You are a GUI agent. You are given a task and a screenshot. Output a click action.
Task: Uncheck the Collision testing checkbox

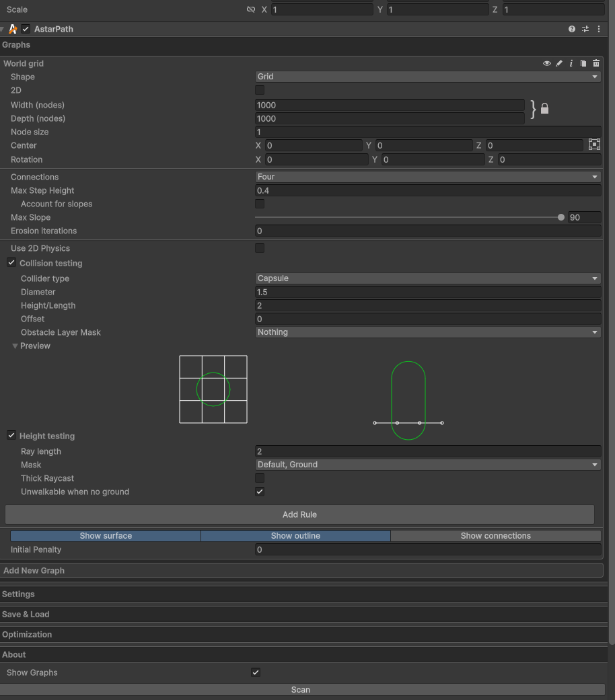pyautogui.click(x=11, y=263)
